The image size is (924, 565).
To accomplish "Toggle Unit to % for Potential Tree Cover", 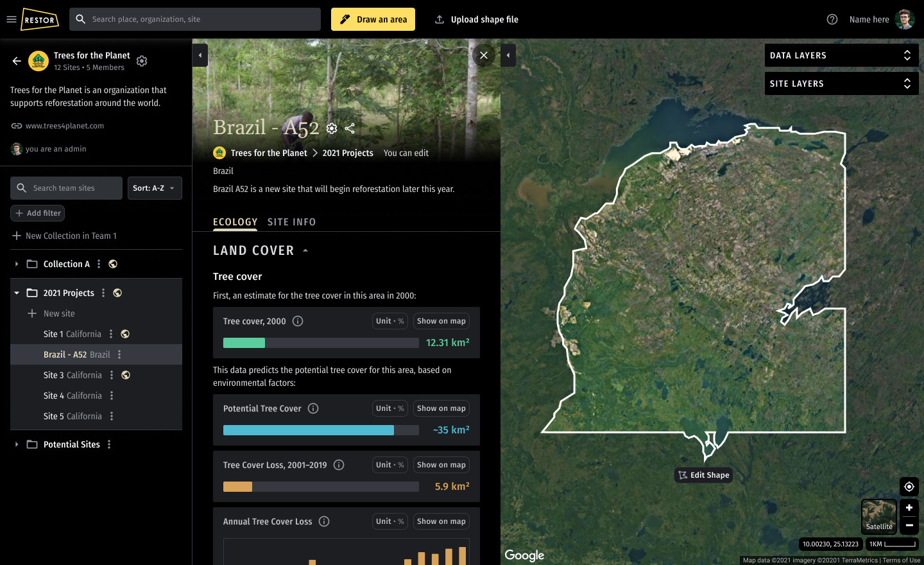I will [x=389, y=408].
